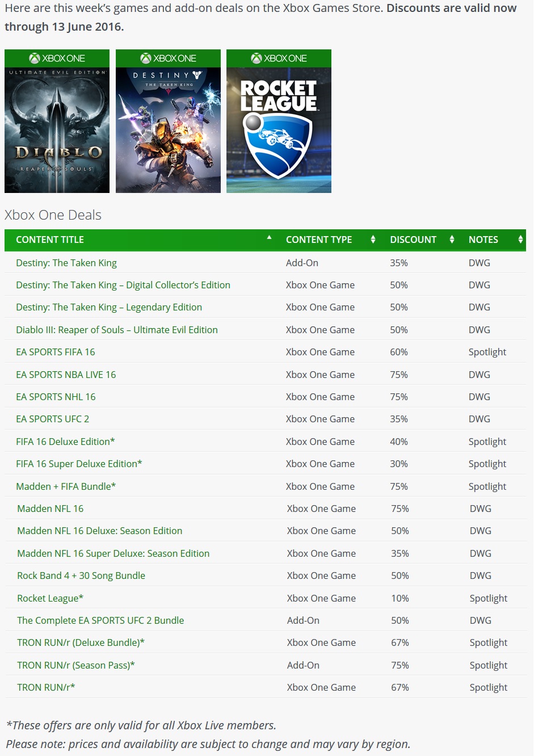Open Destiny: The Taken King add-on link
Viewport: 534px width, 756px height.
tap(66, 263)
